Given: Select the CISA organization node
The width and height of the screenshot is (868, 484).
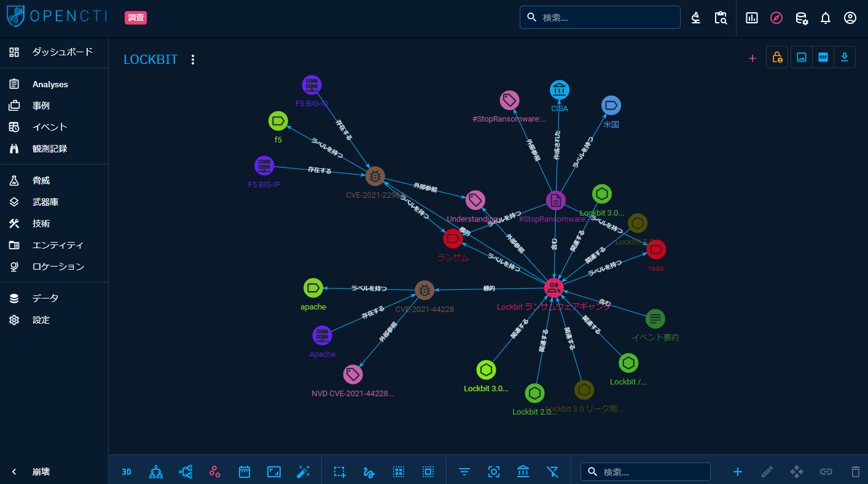Looking at the screenshot, I should [560, 90].
